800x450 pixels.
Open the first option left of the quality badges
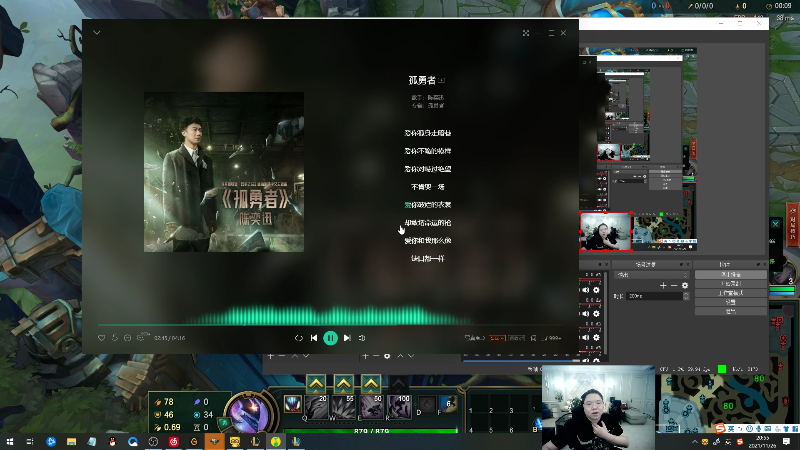coord(474,338)
